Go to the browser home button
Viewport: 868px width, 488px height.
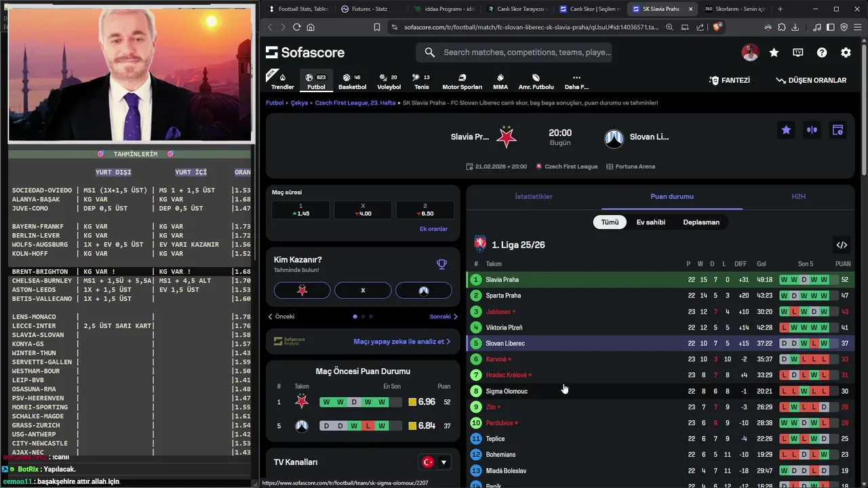(x=311, y=27)
